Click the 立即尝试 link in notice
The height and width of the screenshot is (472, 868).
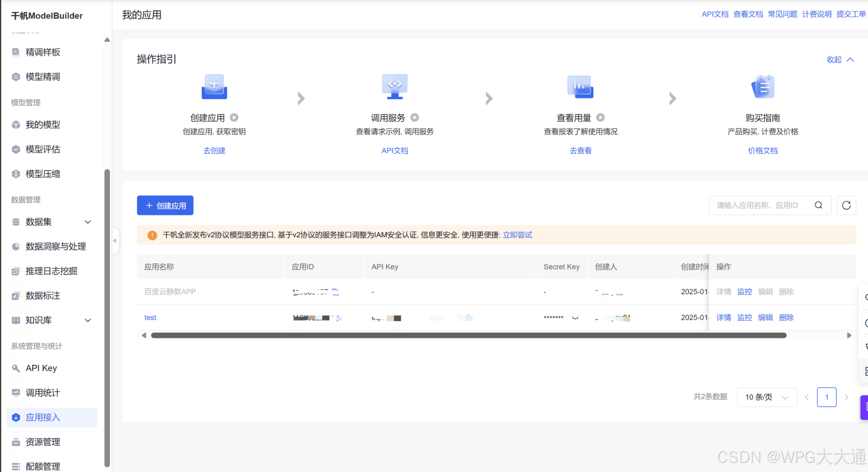(517, 235)
